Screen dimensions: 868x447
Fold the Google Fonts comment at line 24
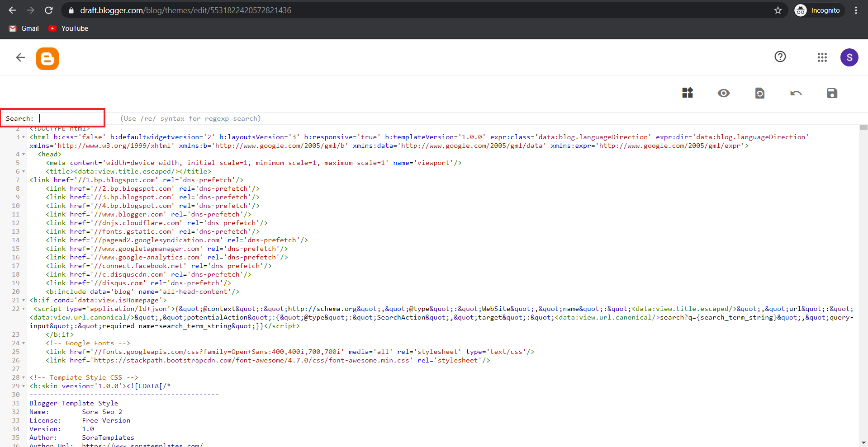[24, 343]
